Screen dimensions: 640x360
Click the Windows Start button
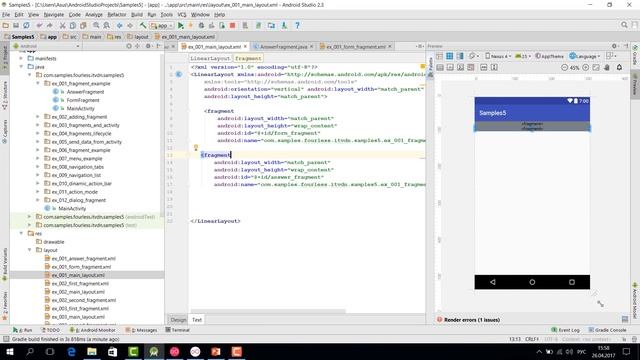coord(9,351)
